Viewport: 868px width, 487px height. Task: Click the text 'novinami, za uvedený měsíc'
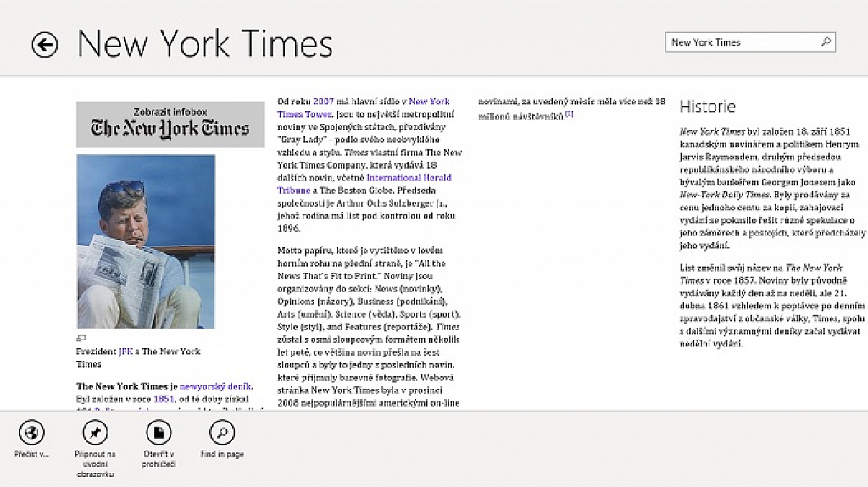tap(529, 102)
